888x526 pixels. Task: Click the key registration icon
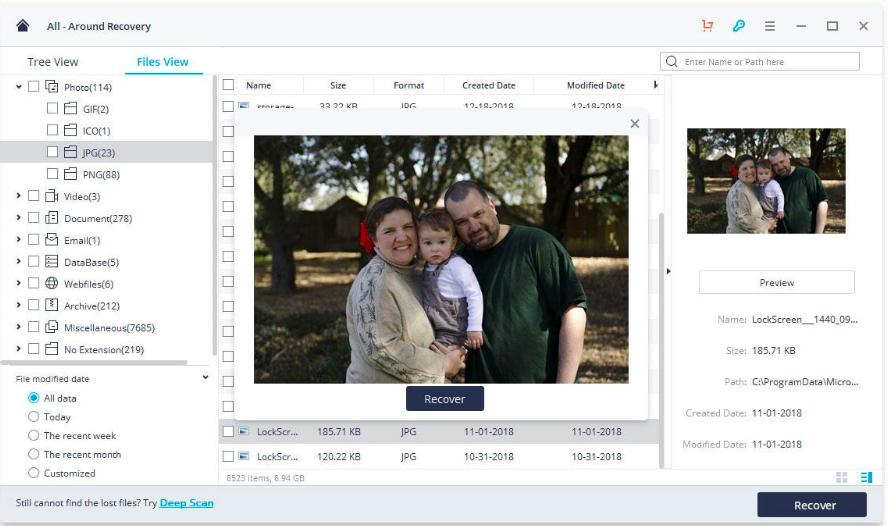pyautogui.click(x=738, y=26)
